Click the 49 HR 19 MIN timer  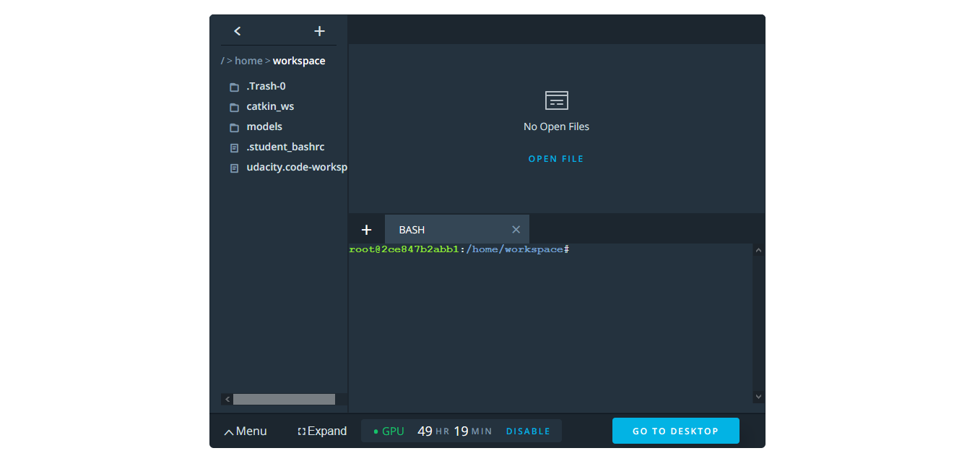point(455,431)
